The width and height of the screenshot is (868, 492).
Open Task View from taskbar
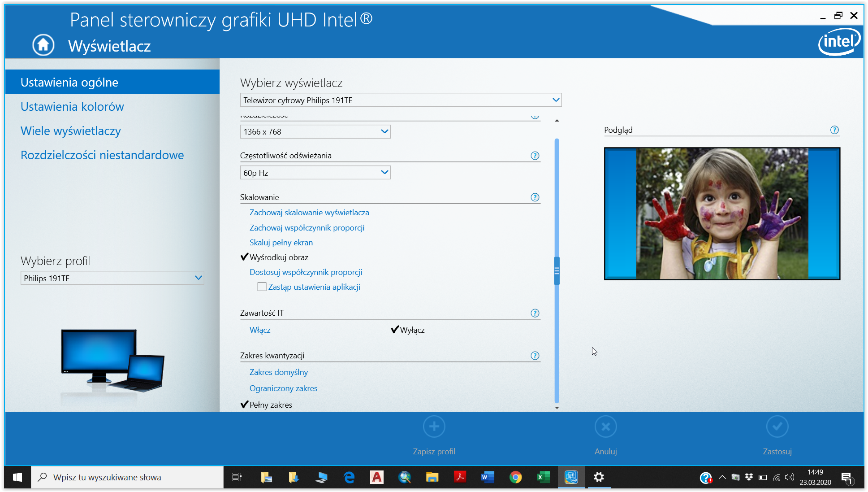pyautogui.click(x=237, y=477)
